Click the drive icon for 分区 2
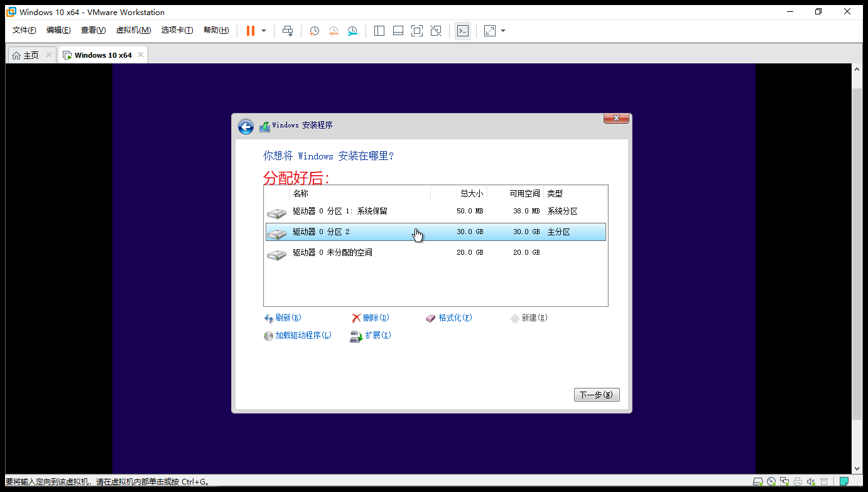The height and width of the screenshot is (492, 868). pos(276,234)
